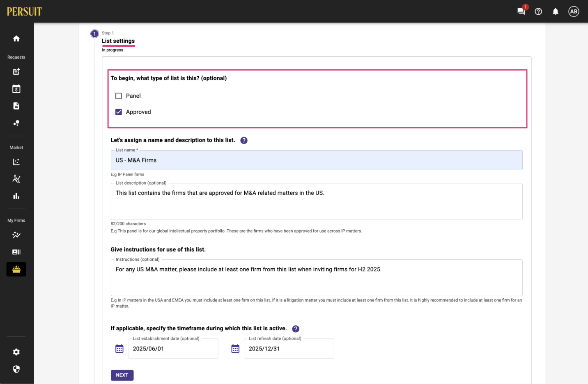Open scatter chart icon under Market
The width and height of the screenshot is (588, 384).
click(16, 162)
